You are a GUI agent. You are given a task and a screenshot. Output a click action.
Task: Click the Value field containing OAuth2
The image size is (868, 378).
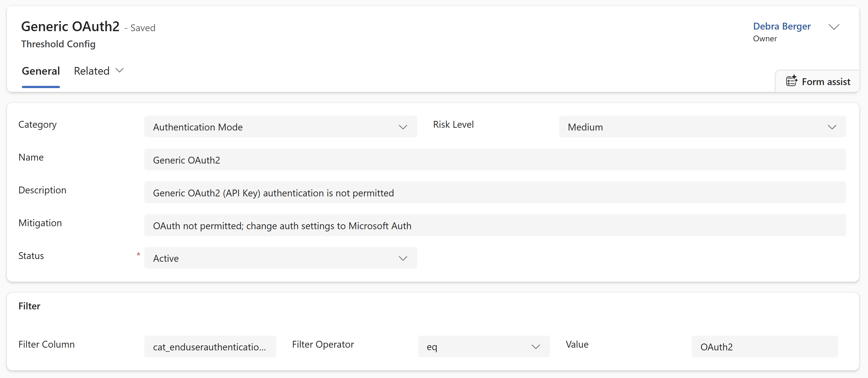764,346
